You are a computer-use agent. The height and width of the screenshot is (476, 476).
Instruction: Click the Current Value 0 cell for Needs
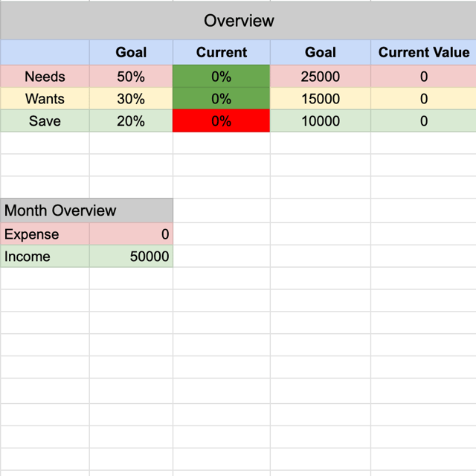(423, 77)
